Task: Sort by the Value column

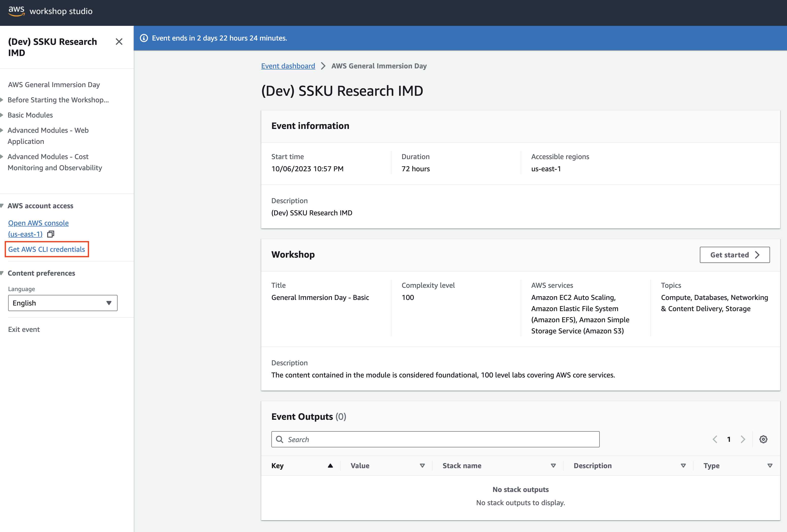Action: (422, 466)
